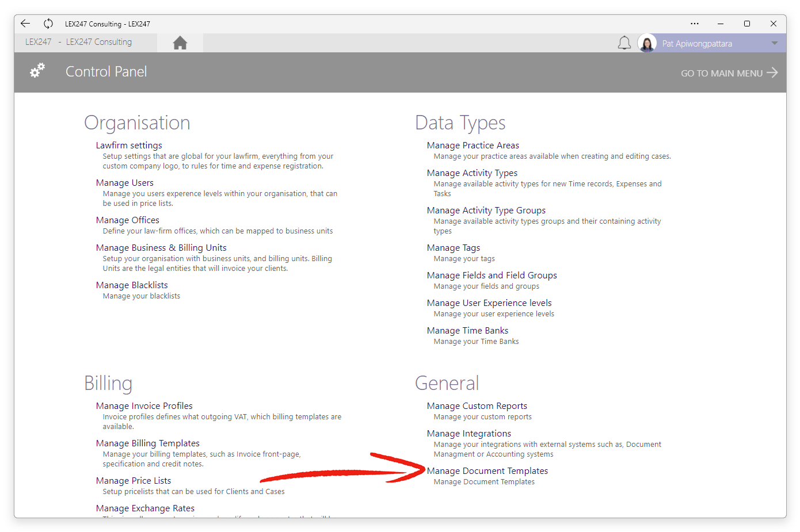Close the LEX247 window

pyautogui.click(x=774, y=24)
